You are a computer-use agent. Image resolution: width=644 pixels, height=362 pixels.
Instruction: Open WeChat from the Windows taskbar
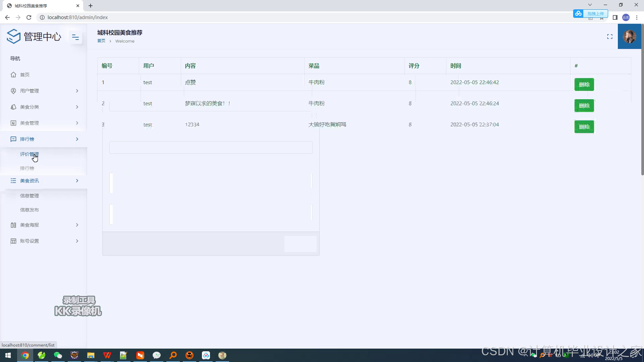pos(58,355)
